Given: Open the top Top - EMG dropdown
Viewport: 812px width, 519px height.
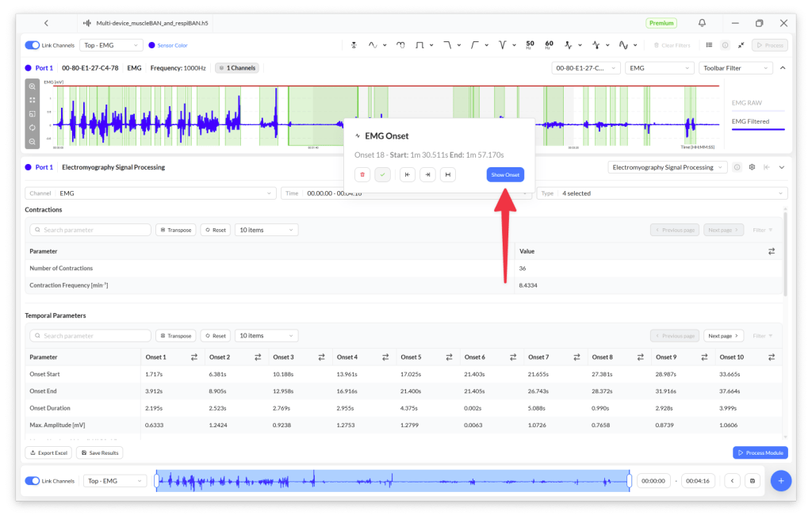Looking at the screenshot, I should click(x=111, y=45).
